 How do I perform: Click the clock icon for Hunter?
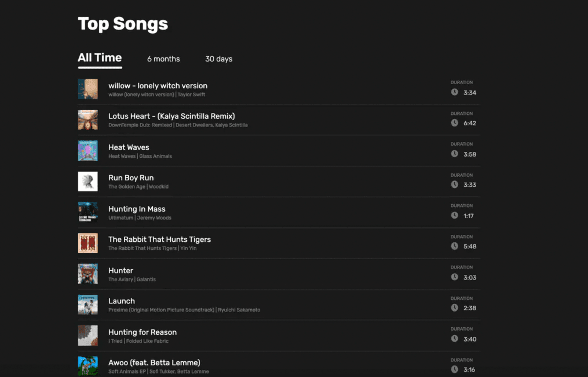454,277
